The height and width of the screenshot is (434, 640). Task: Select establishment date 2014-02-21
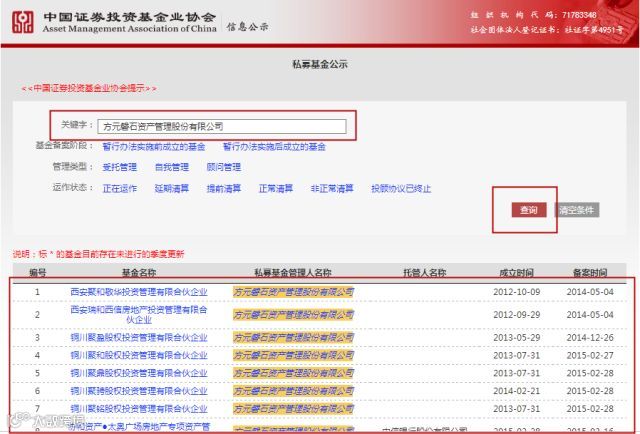point(516,391)
